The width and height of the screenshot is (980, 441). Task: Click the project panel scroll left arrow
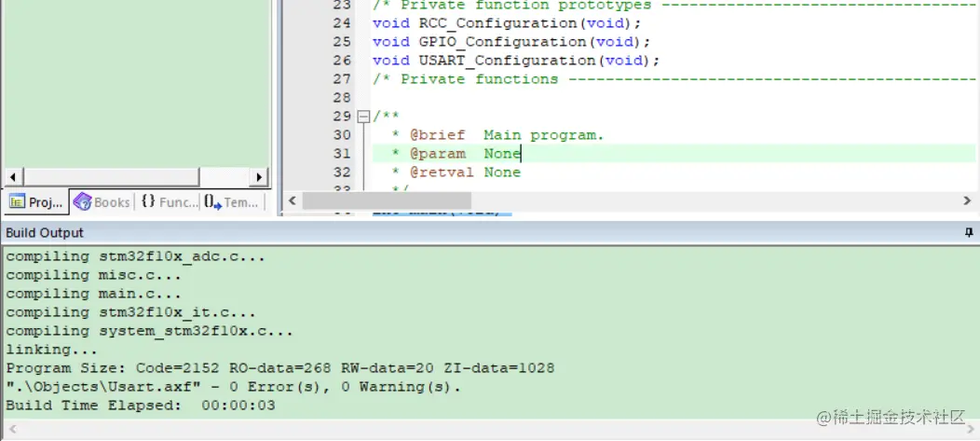(12, 177)
